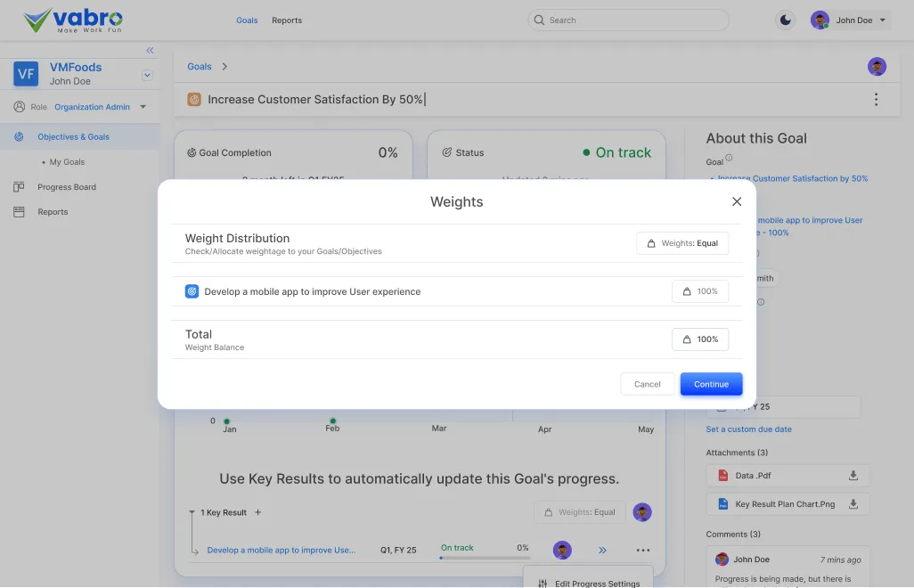The width and height of the screenshot is (914, 588).
Task: Download the Data .Pdf attachment
Action: tap(853, 476)
